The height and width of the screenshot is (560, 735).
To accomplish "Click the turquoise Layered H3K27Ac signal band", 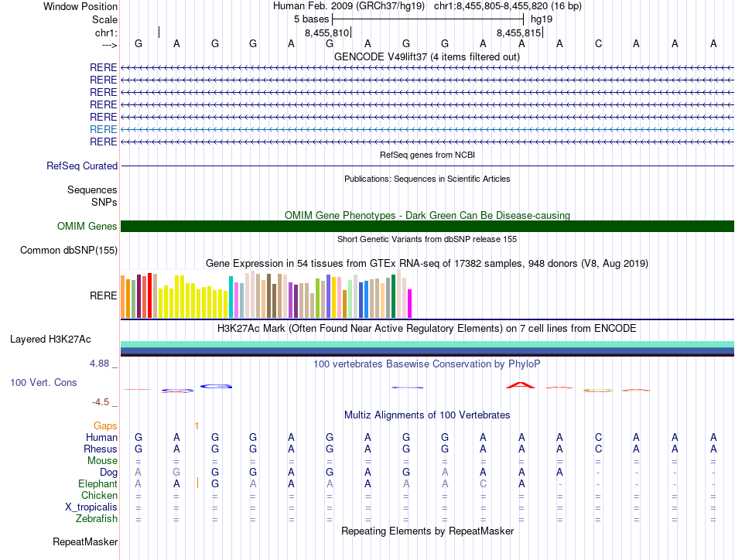I will pos(427,344).
